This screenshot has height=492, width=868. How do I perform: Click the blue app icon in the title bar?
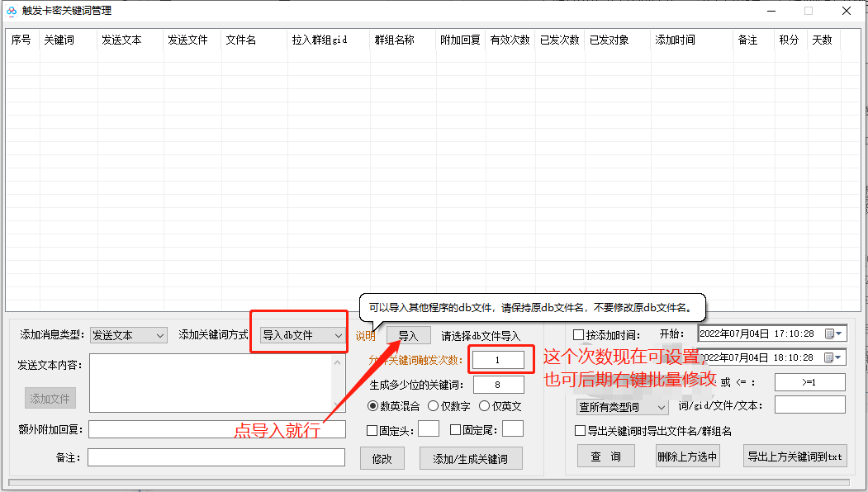tap(11, 11)
